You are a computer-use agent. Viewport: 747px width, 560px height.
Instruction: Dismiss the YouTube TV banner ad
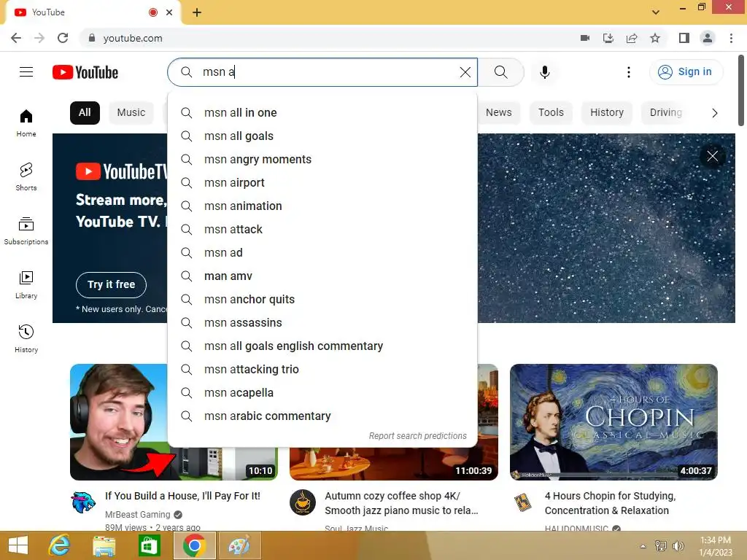712,156
